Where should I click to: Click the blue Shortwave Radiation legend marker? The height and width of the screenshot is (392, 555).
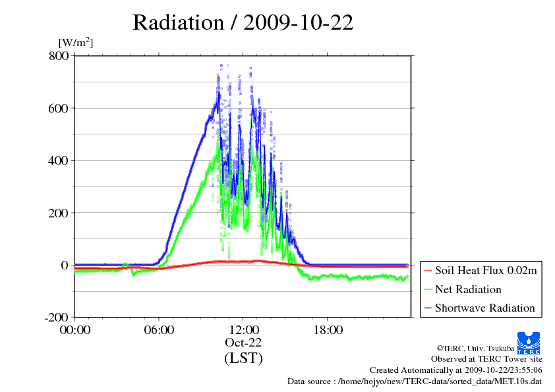(x=428, y=308)
